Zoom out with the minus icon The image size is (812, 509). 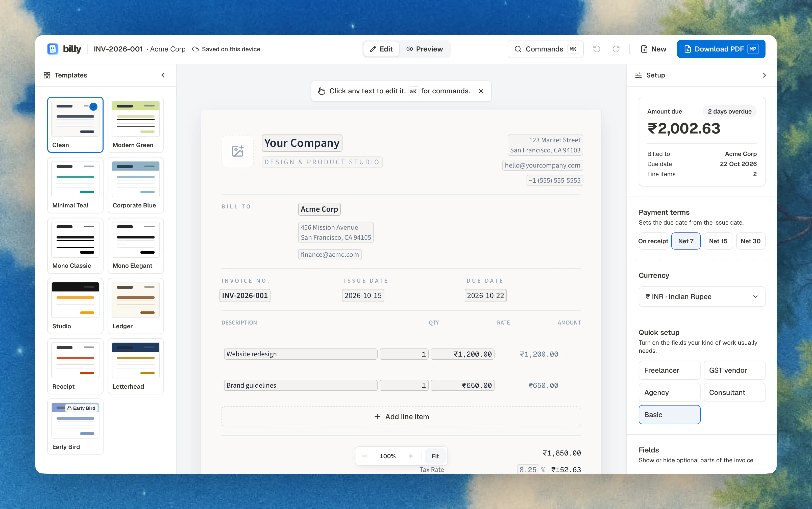pyautogui.click(x=364, y=456)
